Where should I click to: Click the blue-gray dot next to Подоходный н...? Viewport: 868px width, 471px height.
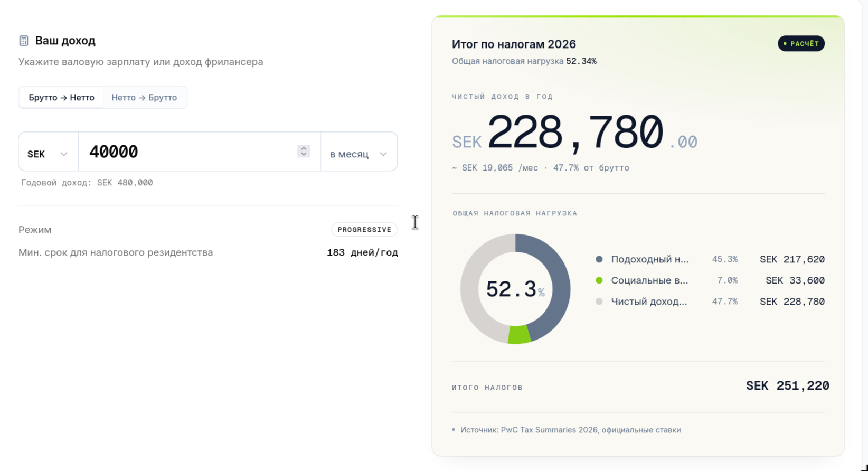pos(599,259)
